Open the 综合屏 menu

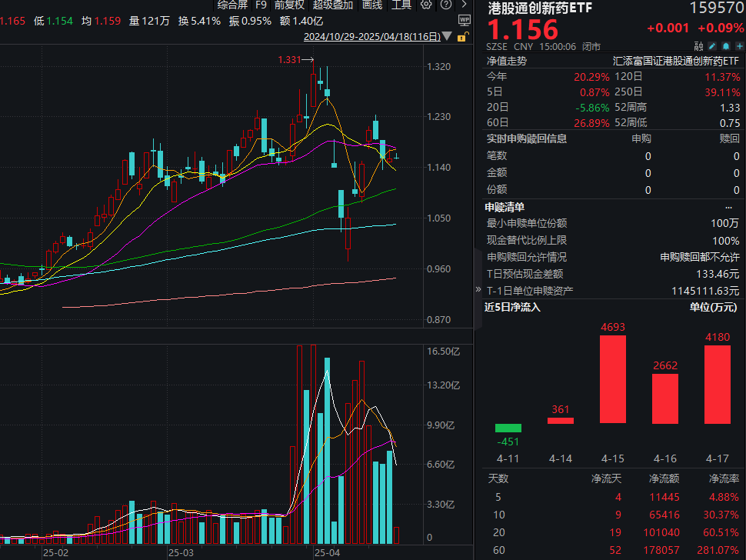(233, 5)
